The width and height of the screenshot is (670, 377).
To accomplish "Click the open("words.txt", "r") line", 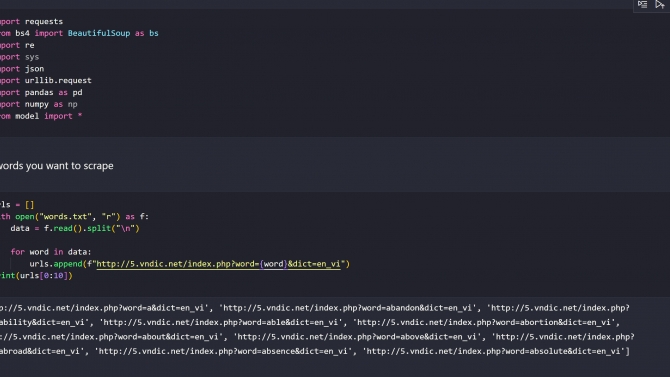I will (x=74, y=217).
